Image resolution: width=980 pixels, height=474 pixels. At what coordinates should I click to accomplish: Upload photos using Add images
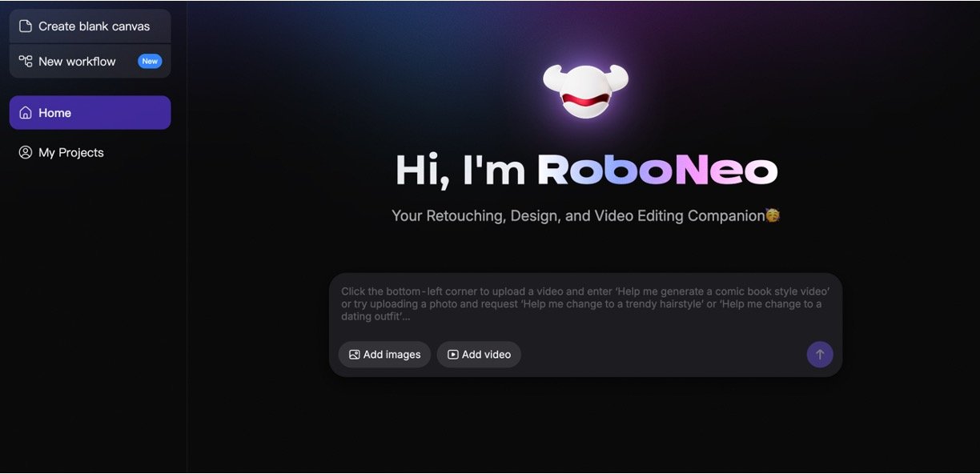click(384, 354)
